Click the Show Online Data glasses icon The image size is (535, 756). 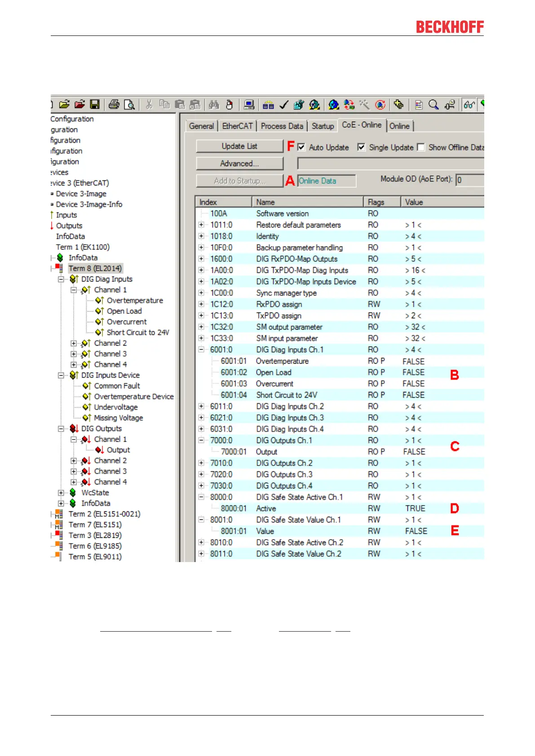[x=469, y=105]
